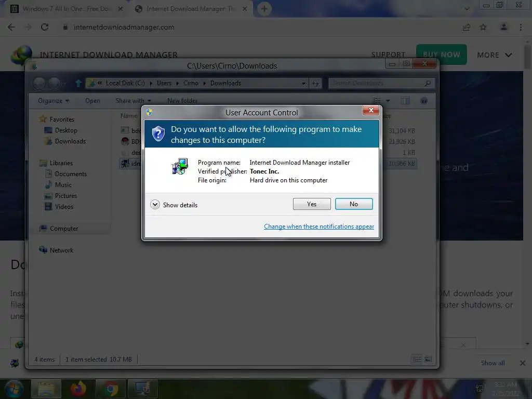Click the Explorer up-arrow icon

[78, 83]
